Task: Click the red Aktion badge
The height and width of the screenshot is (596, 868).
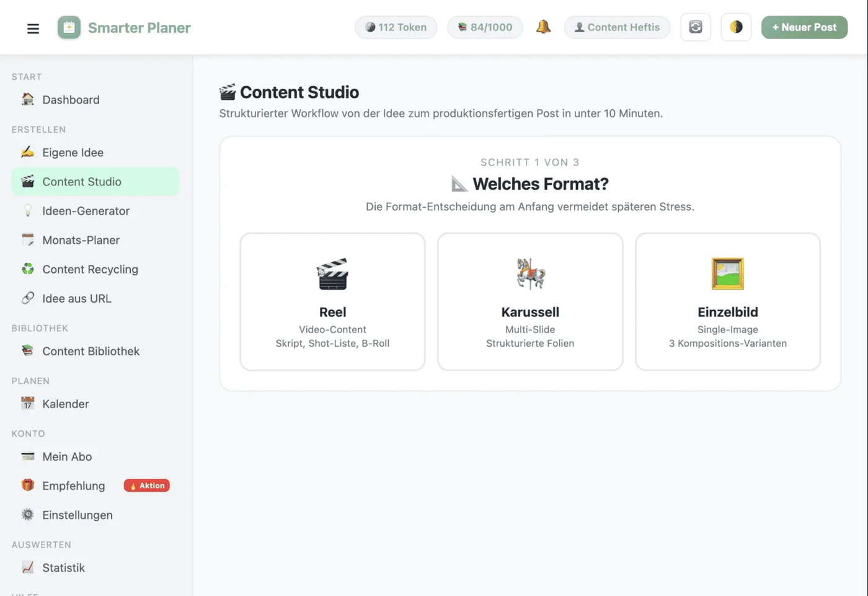Action: coord(147,486)
